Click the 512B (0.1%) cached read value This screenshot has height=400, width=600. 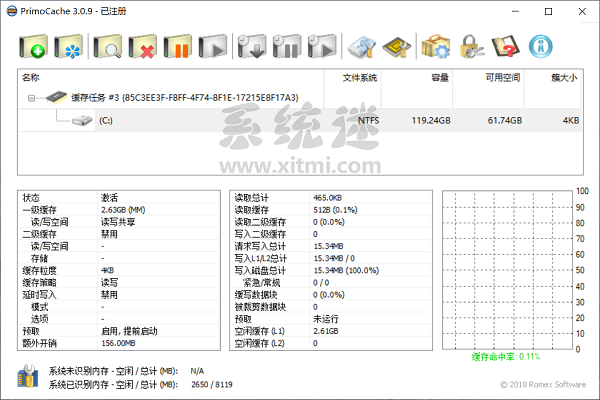[335, 210]
